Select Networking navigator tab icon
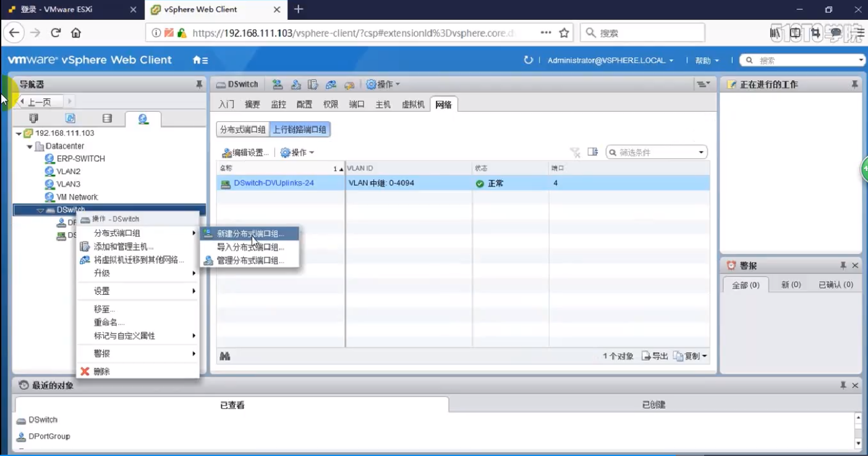This screenshot has height=456, width=868. 143,119
